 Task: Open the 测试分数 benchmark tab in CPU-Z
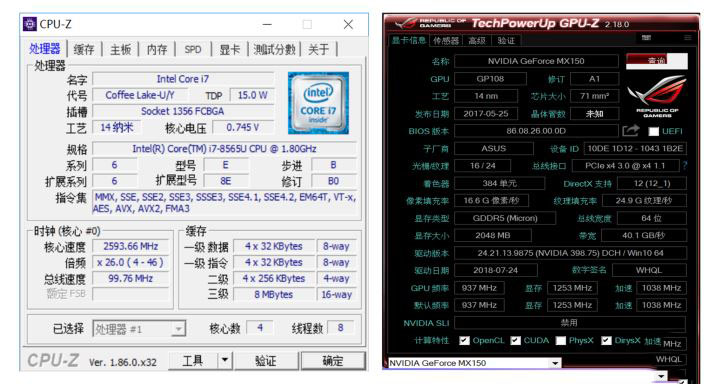274,50
